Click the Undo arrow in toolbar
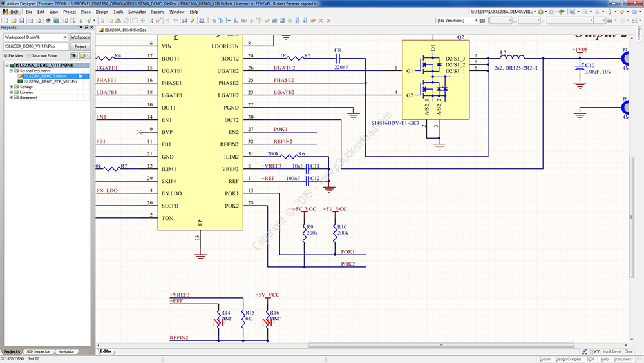644x363 pixels. [169, 21]
